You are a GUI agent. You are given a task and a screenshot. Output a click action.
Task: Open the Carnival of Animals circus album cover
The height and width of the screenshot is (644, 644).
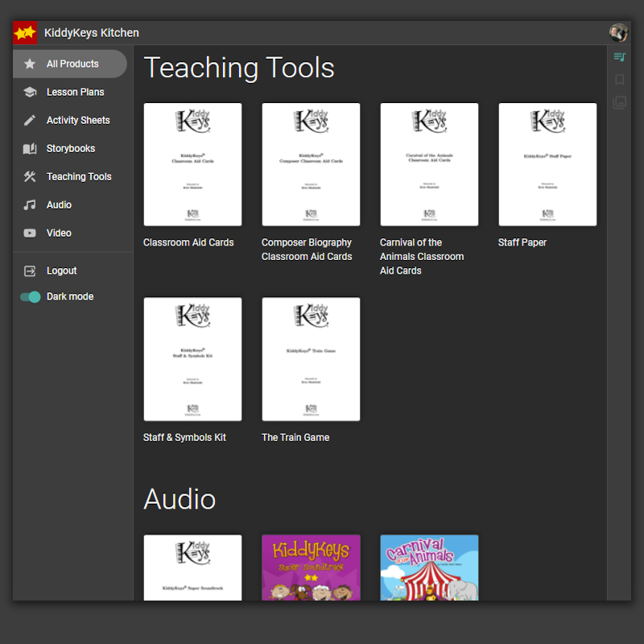[x=429, y=568]
